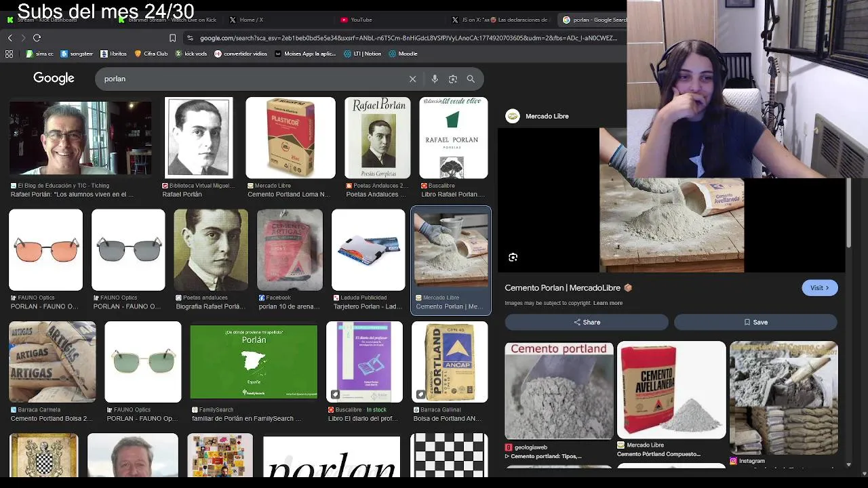Open the El diario del profesor book image
868x488 pixels.
pyautogui.click(x=364, y=362)
